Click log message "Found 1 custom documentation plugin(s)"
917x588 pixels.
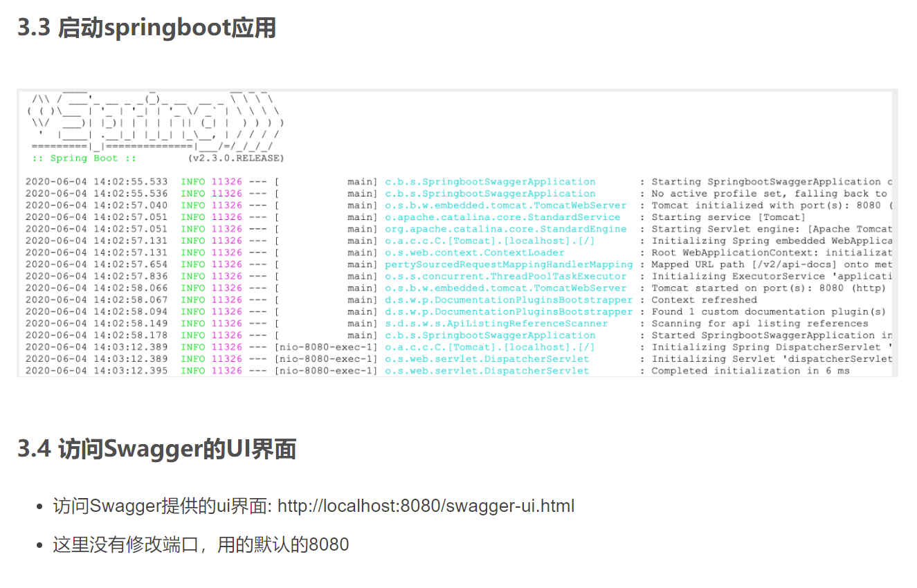pos(769,311)
